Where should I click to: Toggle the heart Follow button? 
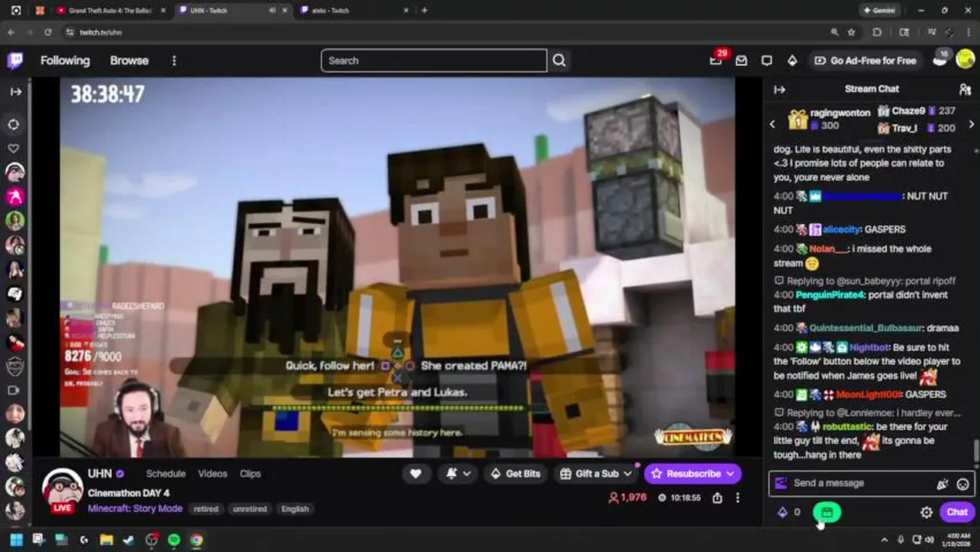(416, 474)
